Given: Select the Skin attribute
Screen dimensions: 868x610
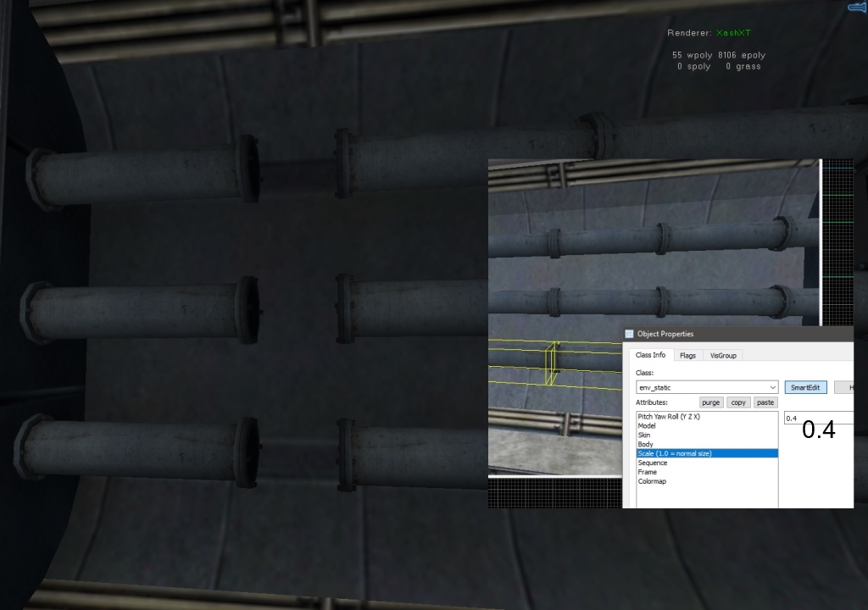Looking at the screenshot, I should (x=707, y=435).
